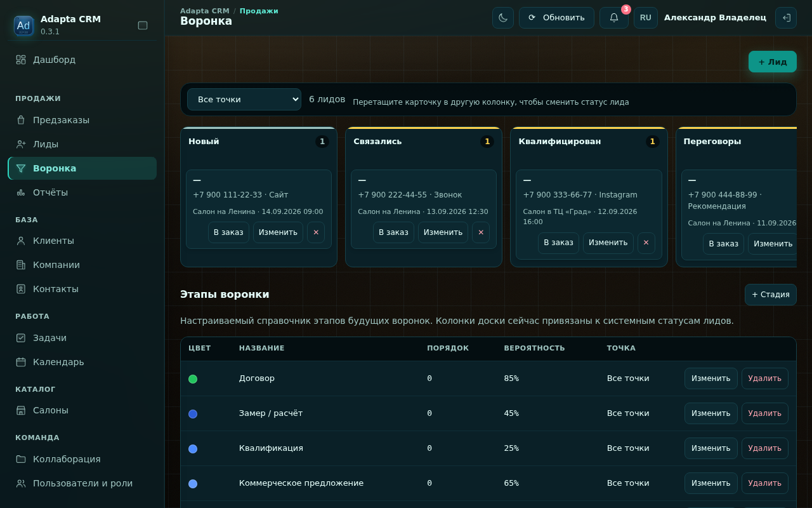The width and height of the screenshot is (812, 508).
Task: Click user name Александр Владелец
Action: pyautogui.click(x=715, y=18)
